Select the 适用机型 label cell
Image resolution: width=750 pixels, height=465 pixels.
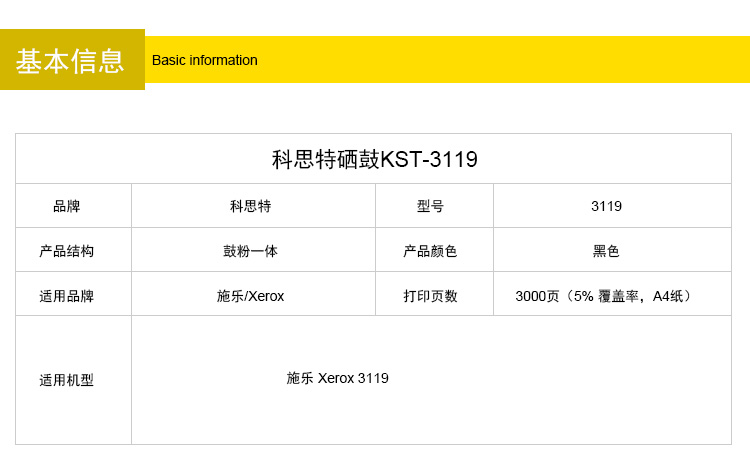point(66,380)
